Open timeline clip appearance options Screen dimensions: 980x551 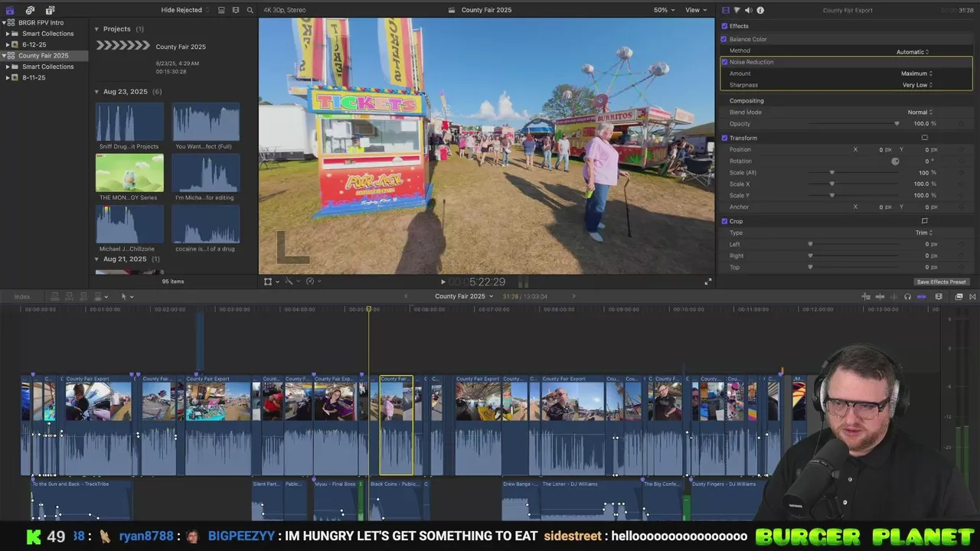pyautogui.click(x=939, y=296)
